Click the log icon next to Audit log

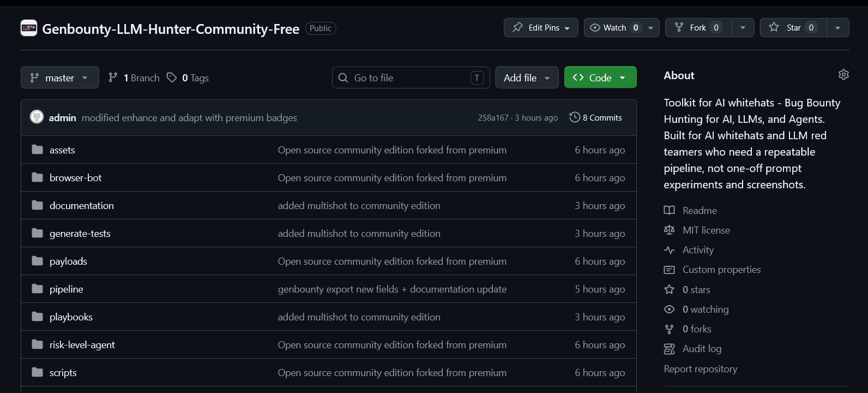point(669,349)
